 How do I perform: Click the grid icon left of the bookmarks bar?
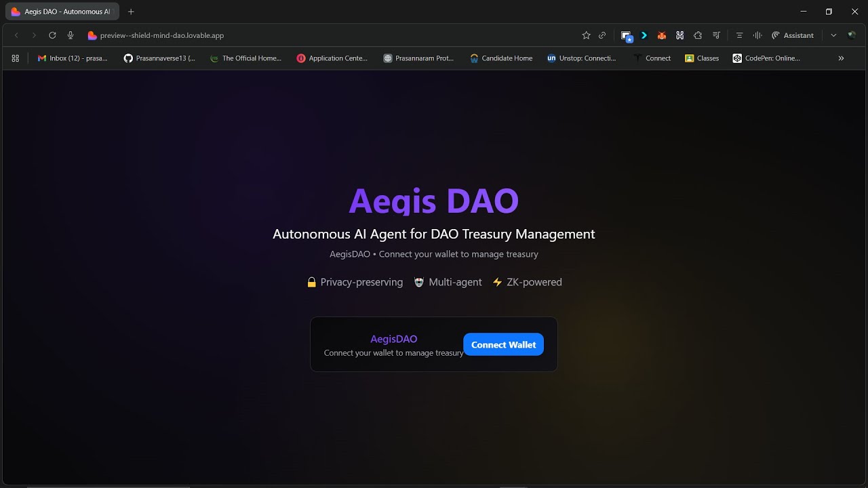coord(15,58)
